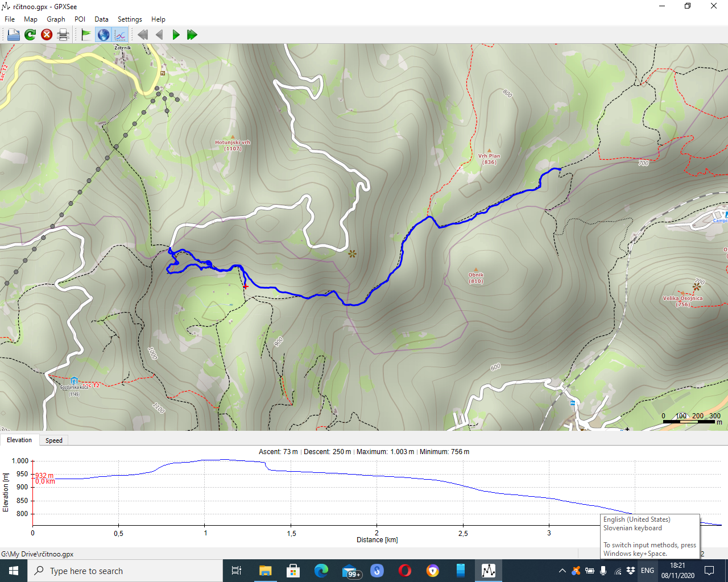Go to the previous file arrow

coord(159,35)
